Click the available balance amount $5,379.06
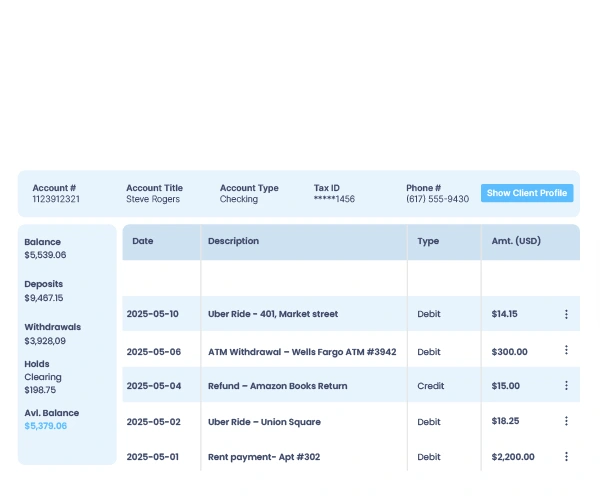Image resolution: width=600 pixels, height=501 pixels. (46, 426)
